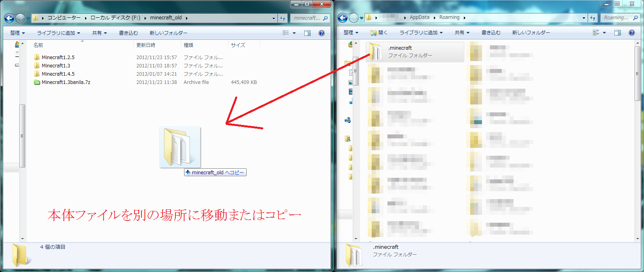Click the minecraft_old breadcrumb

pos(166,18)
